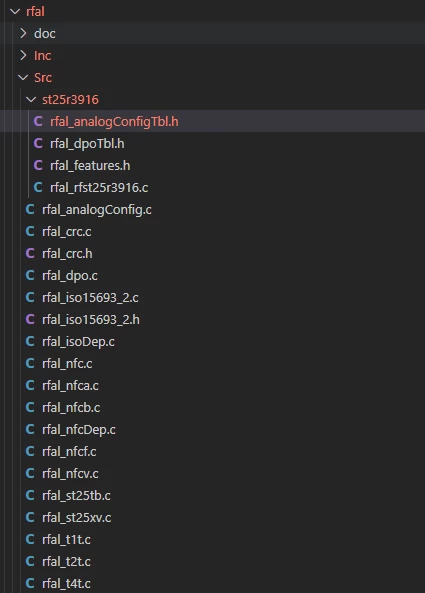425x593 pixels.
Task: Open file rfal_nfcf.c
Action: (69, 451)
